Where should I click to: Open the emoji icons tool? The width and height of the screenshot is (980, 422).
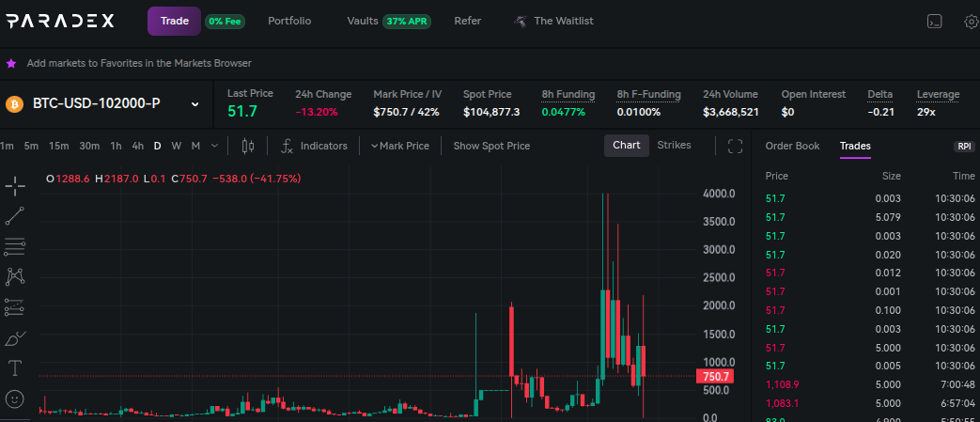click(15, 399)
